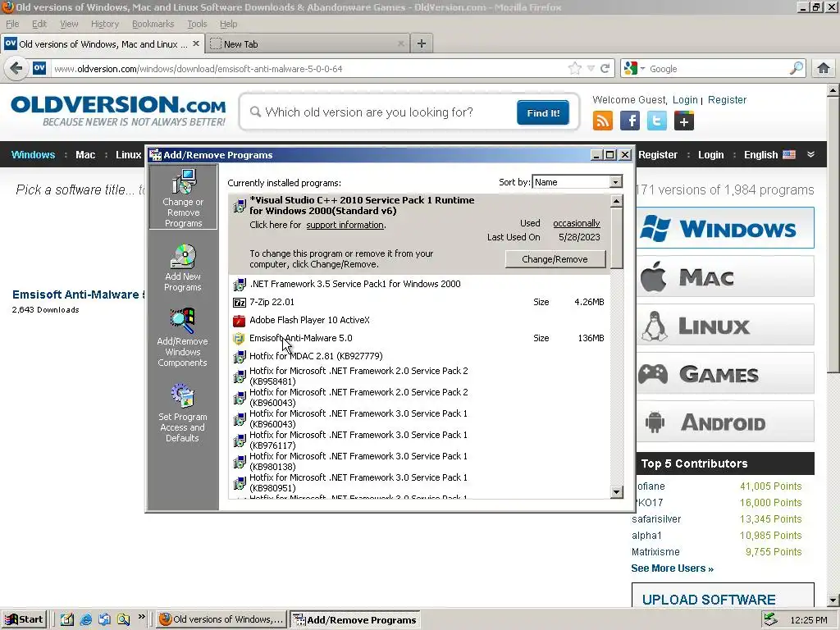
Task: Click the Mac category banner
Action: (x=726, y=277)
